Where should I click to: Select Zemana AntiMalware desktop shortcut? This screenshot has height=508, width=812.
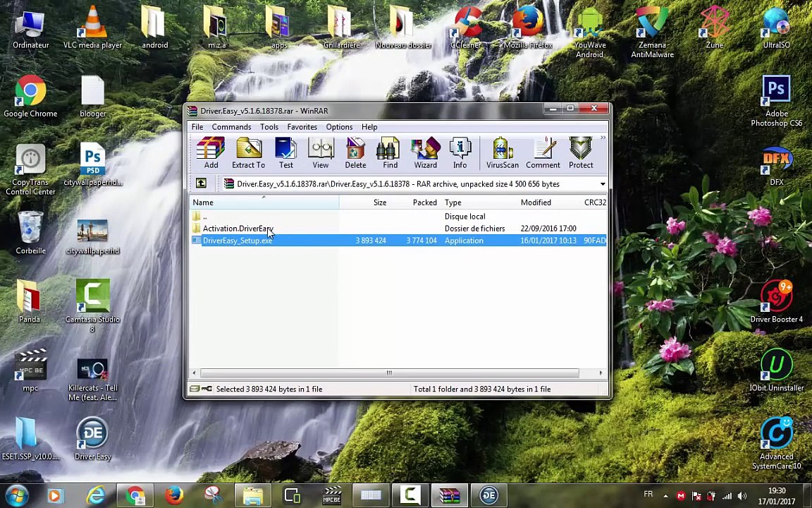click(652, 32)
